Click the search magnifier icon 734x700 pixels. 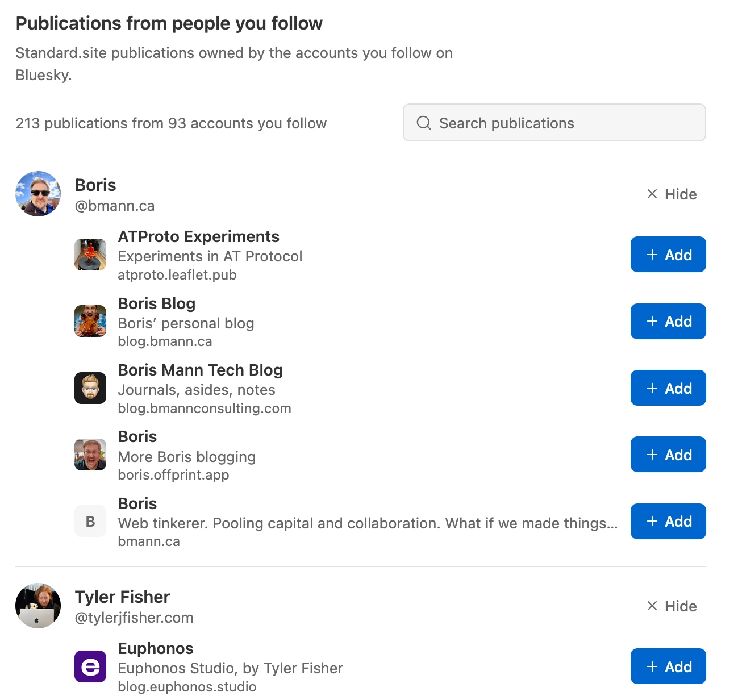[x=424, y=123]
